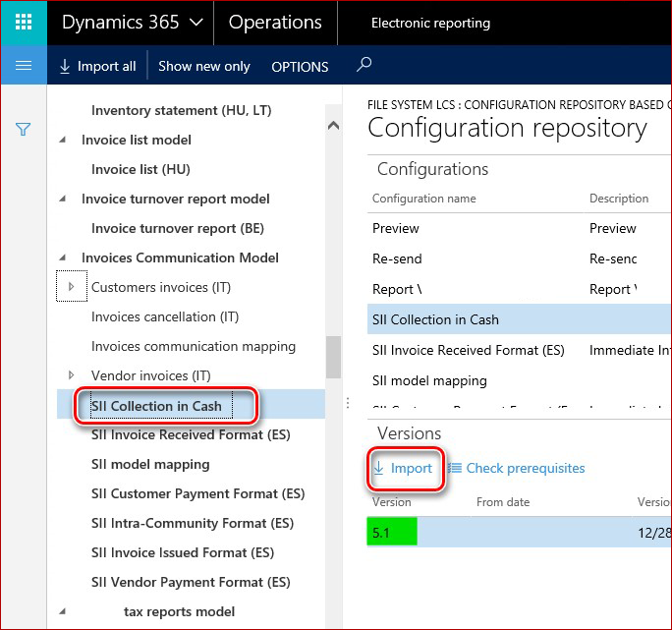Image resolution: width=672 pixels, height=630 pixels.
Task: Click version 5.1 cell
Action: [x=392, y=533]
